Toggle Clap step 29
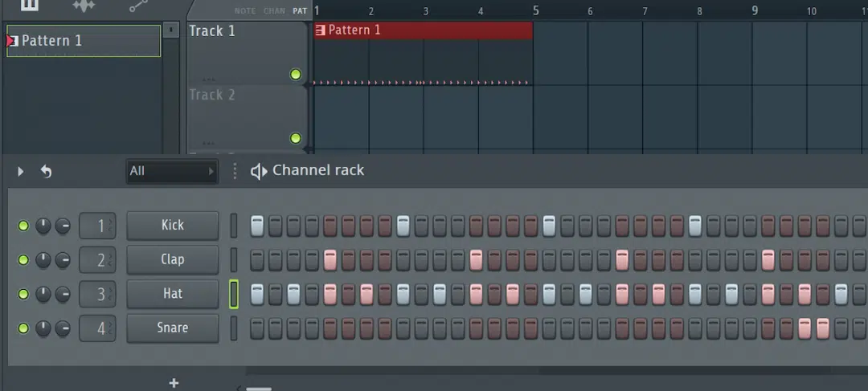868x391 pixels. coord(768,260)
